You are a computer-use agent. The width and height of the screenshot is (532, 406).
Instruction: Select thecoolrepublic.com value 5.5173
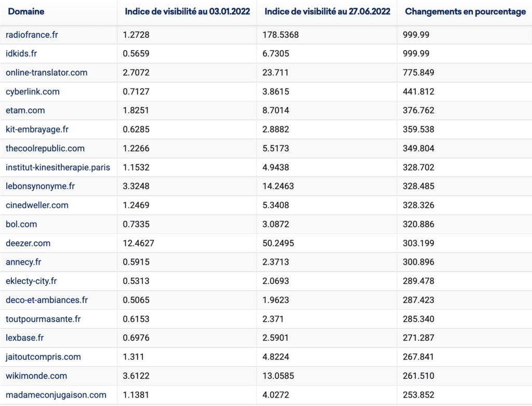pyautogui.click(x=276, y=148)
